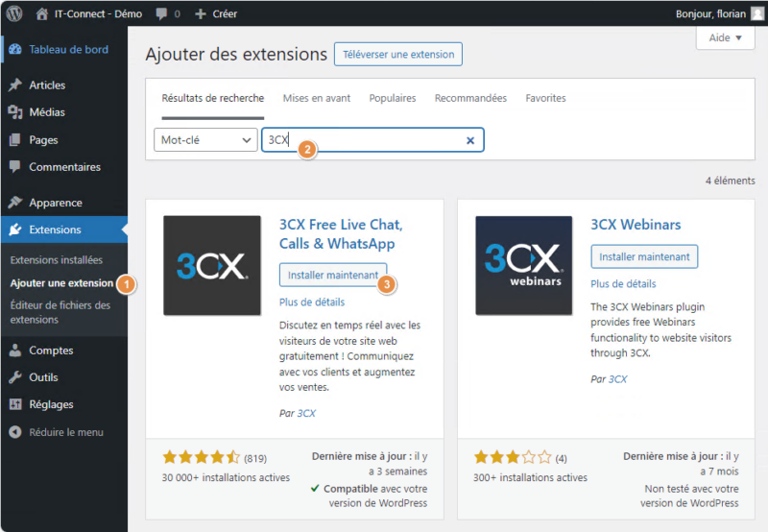Open Extensions installées submenu
Screen dimensions: 768x532
pos(57,259)
